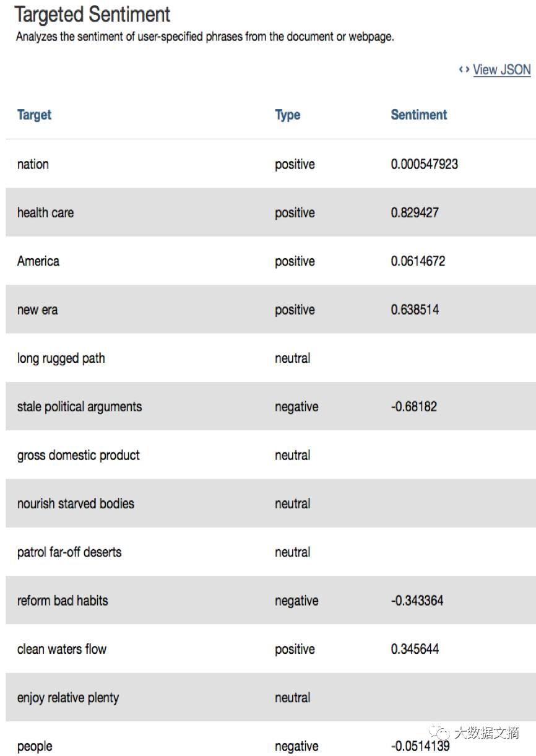Viewport: 536px width, 756px height.
Task: Select the 'health care' target row
Action: (x=270, y=212)
